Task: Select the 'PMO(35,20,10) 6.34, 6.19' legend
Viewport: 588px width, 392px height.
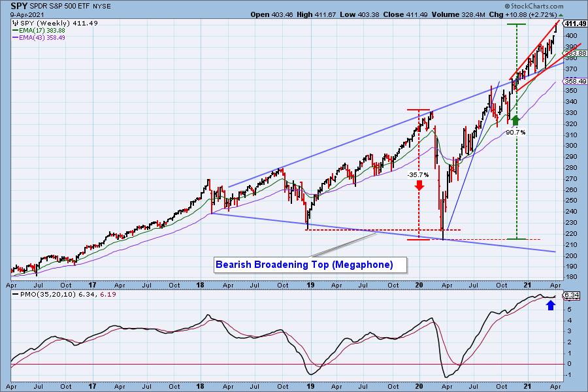Action: coord(64,295)
